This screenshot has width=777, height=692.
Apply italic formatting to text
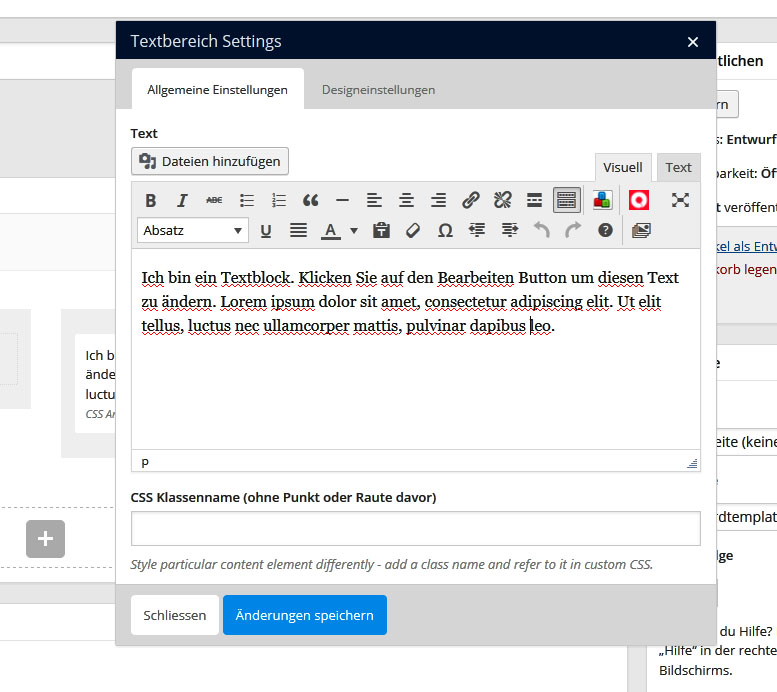182,200
